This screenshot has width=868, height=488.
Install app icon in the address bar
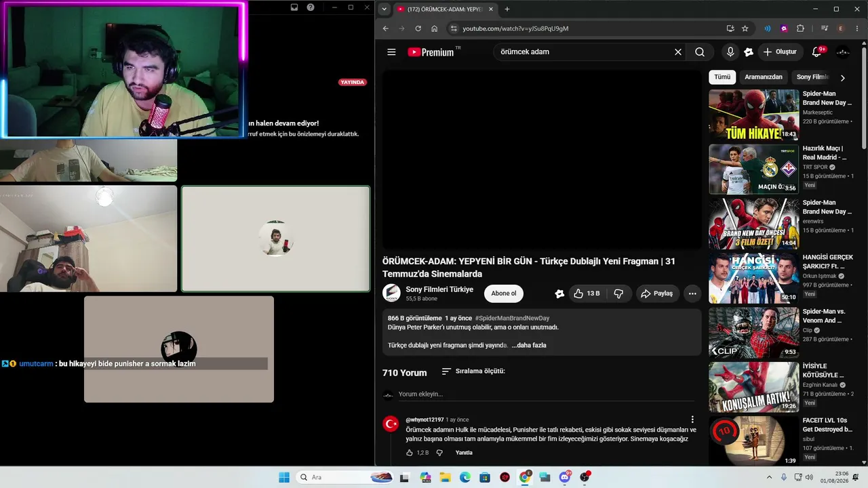730,28
